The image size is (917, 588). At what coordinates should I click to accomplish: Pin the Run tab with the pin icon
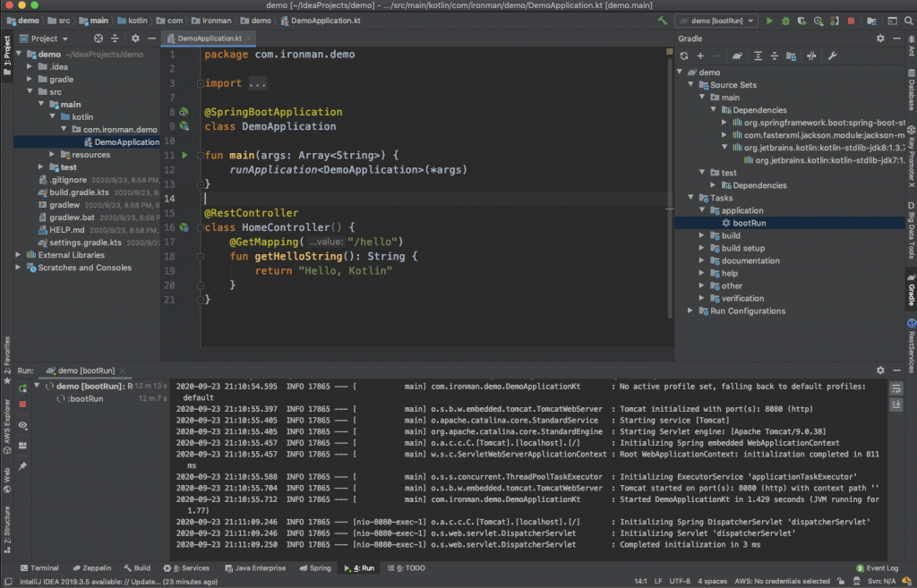pyautogui.click(x=22, y=466)
